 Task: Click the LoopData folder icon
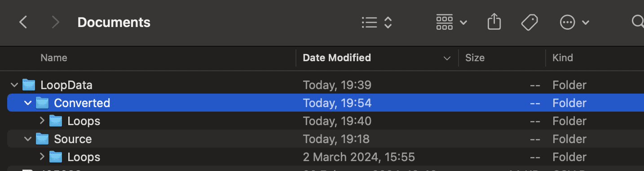[x=29, y=85]
